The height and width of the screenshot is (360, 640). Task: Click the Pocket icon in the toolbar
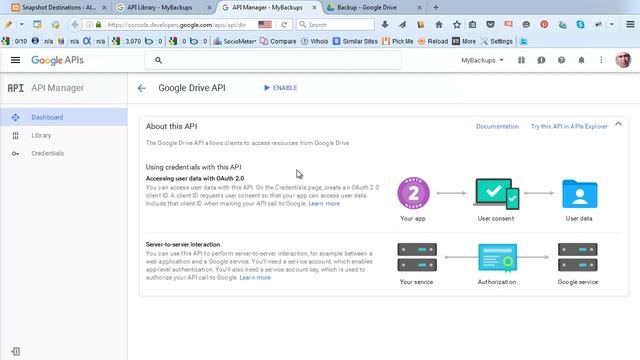click(490, 24)
